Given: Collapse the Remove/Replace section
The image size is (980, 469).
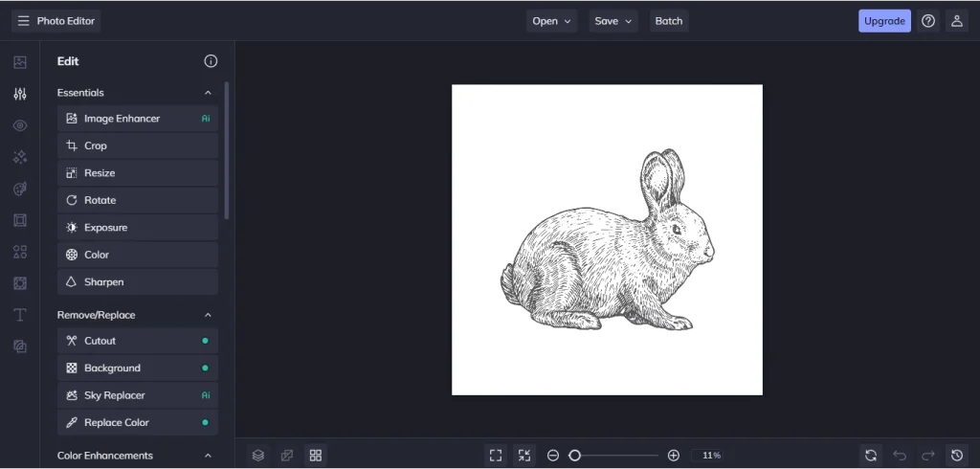Looking at the screenshot, I should 208,315.
